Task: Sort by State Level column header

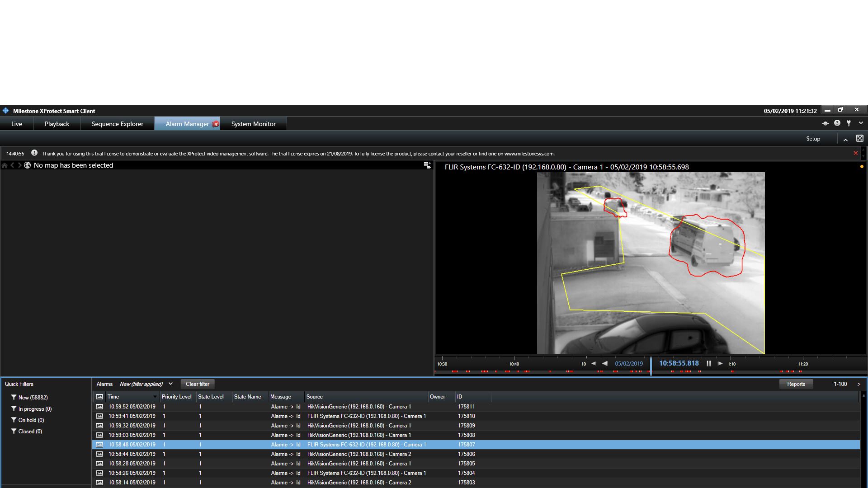Action: (213, 397)
